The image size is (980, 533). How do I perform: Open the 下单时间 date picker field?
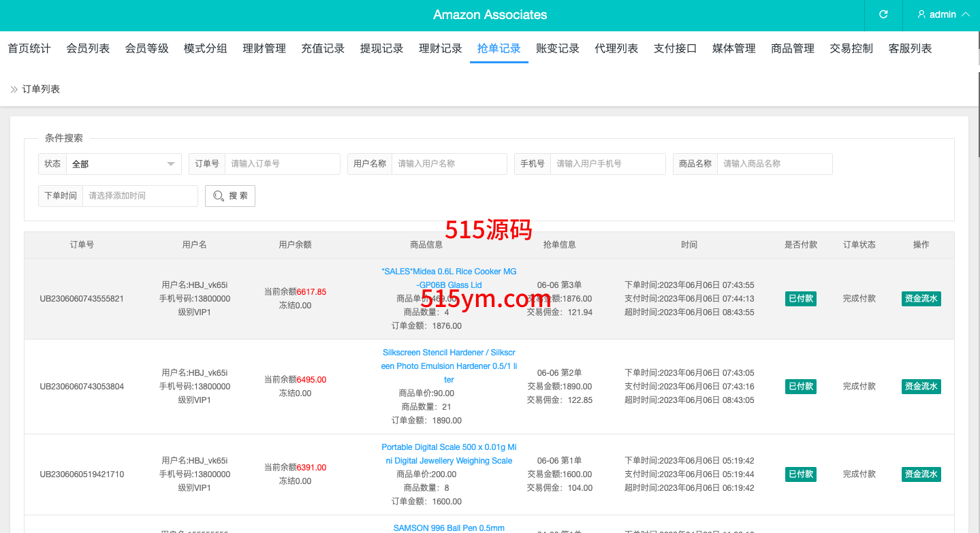(140, 196)
